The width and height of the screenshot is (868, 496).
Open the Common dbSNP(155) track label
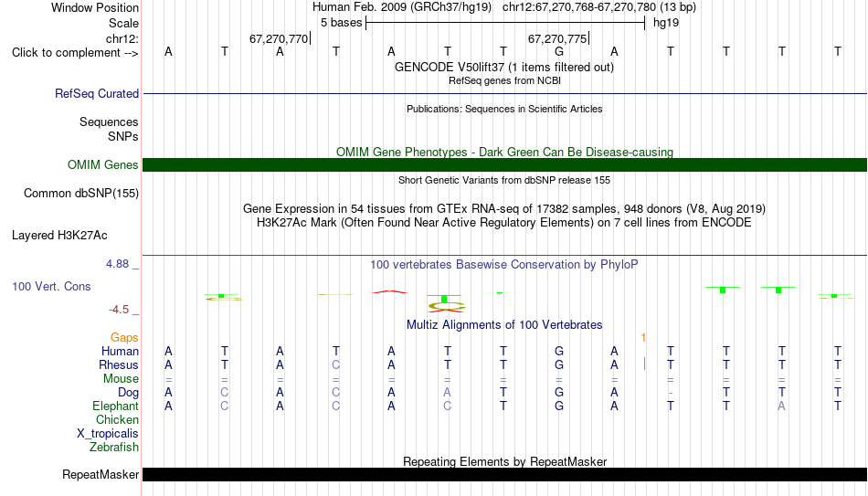tap(80, 194)
